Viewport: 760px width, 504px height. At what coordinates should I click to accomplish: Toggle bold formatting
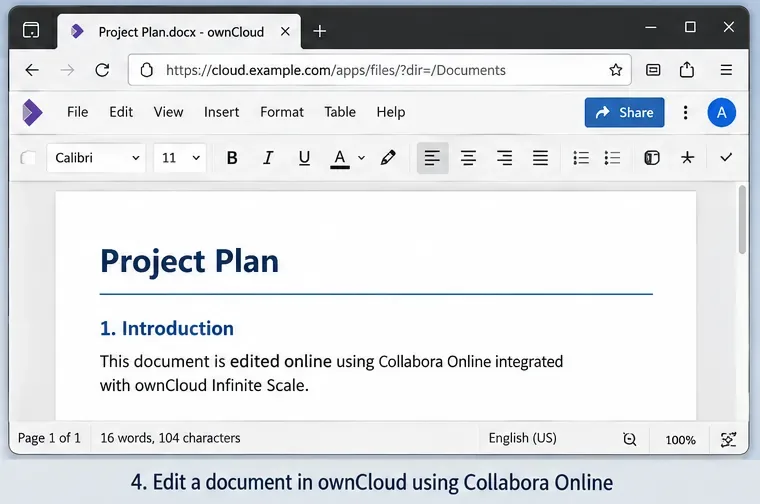pyautogui.click(x=232, y=158)
